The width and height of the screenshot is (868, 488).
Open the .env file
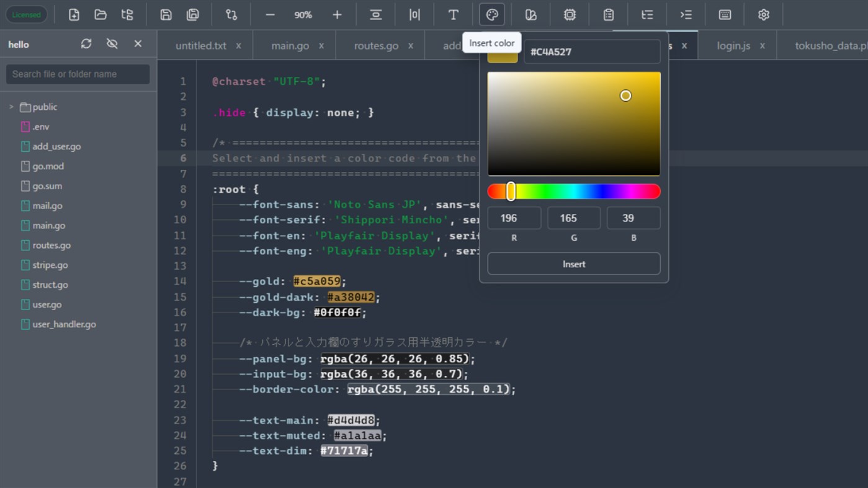pyautogui.click(x=41, y=126)
